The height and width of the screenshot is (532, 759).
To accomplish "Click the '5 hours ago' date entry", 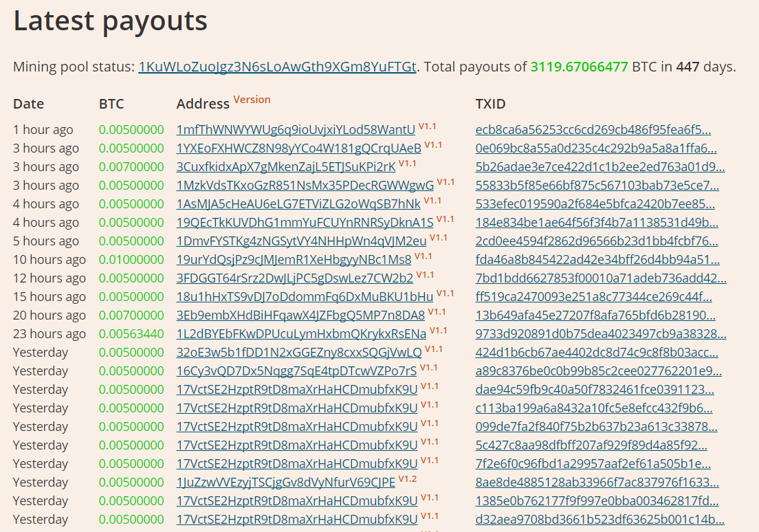I will pyautogui.click(x=46, y=241).
